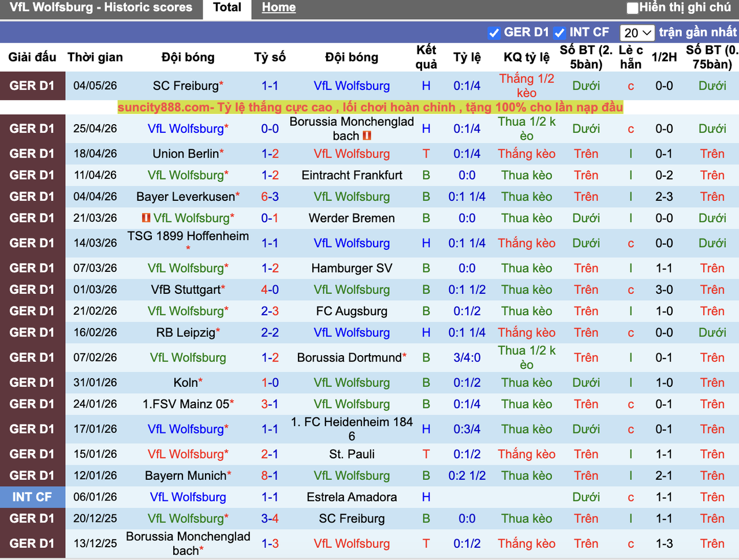Click the Thắng 1/2 kèo result
Screen dimensions: 739x560
(x=527, y=86)
